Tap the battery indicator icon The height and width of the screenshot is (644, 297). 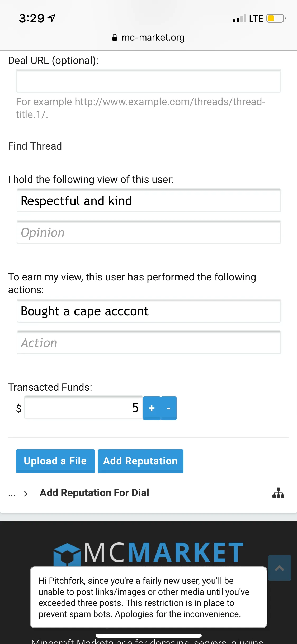click(x=276, y=19)
